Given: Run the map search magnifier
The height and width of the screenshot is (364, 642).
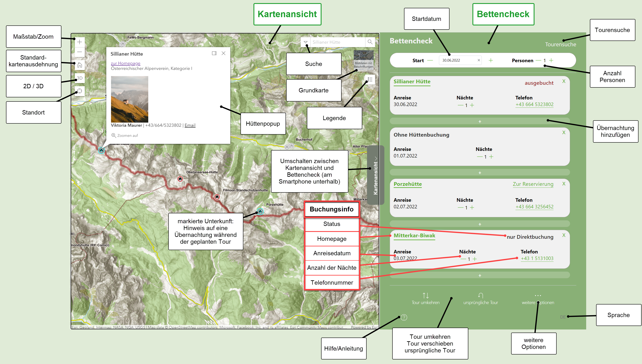Looking at the screenshot, I should [x=370, y=42].
